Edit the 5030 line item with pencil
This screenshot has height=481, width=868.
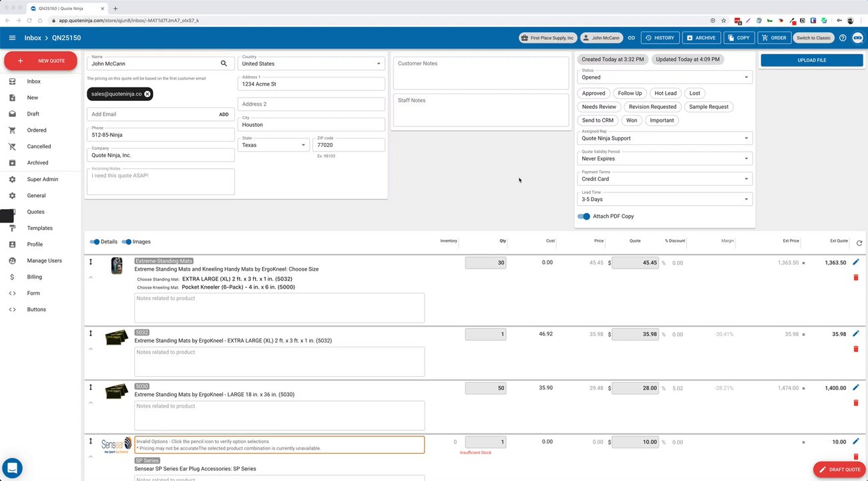click(x=856, y=387)
